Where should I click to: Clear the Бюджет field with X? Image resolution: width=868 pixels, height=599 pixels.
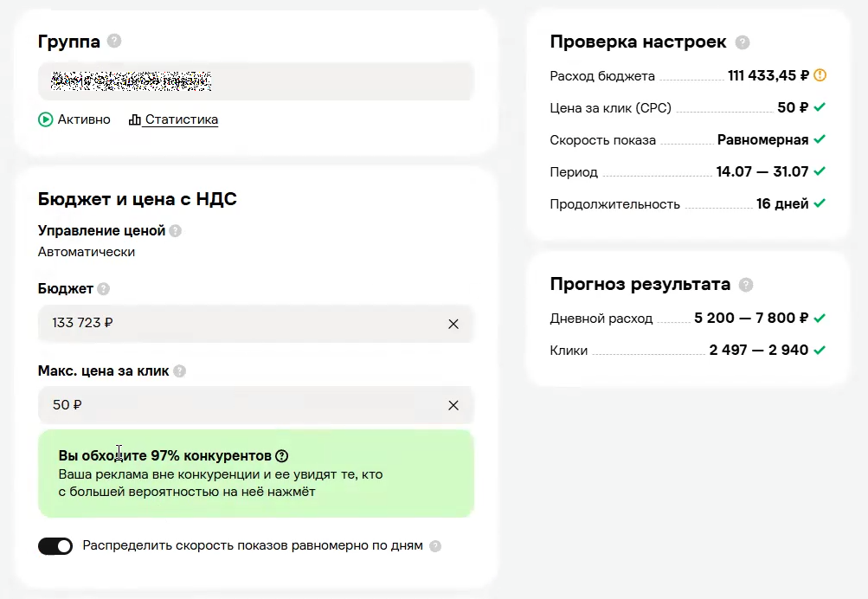453,324
